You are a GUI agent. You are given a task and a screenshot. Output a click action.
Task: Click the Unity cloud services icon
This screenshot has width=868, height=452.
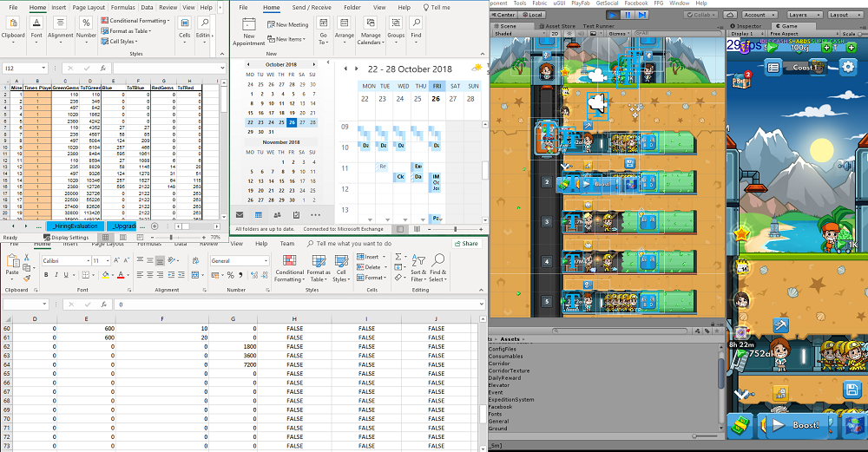coord(730,15)
